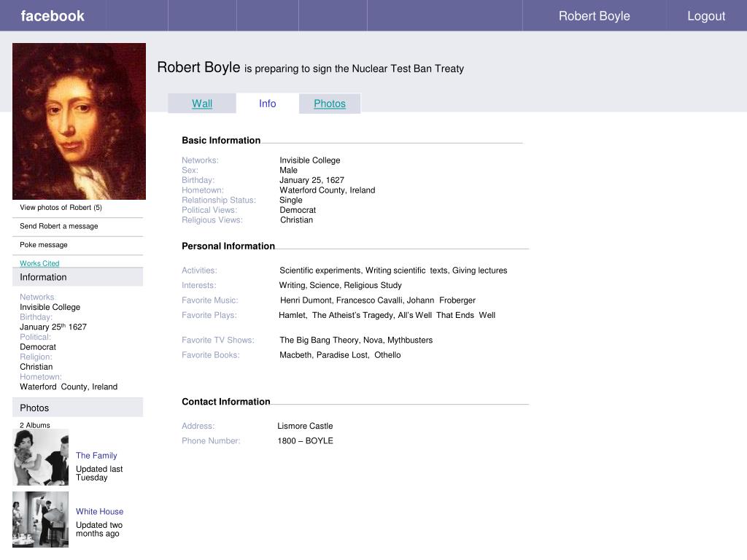This screenshot has width=747, height=560.
Task: Click phone number 1800 – BOYLE
Action: click(305, 440)
